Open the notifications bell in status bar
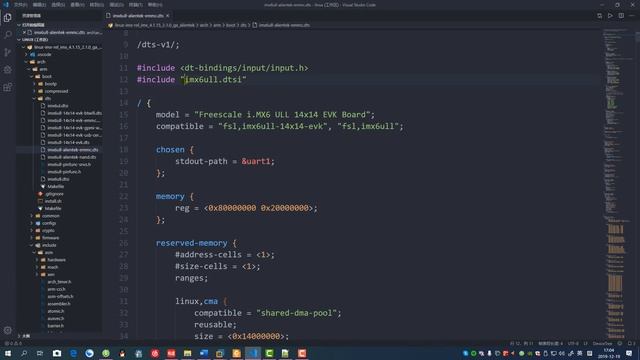The height and width of the screenshot is (360, 640). click(631, 343)
